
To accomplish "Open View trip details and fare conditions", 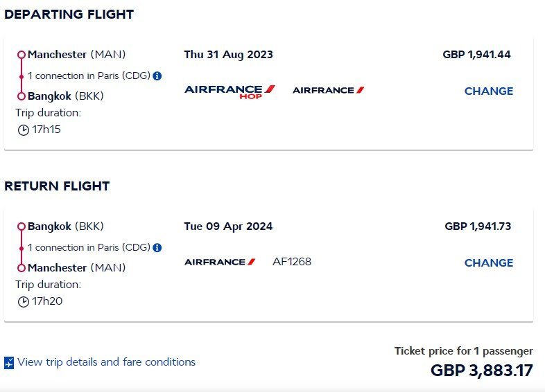I will 106,362.
